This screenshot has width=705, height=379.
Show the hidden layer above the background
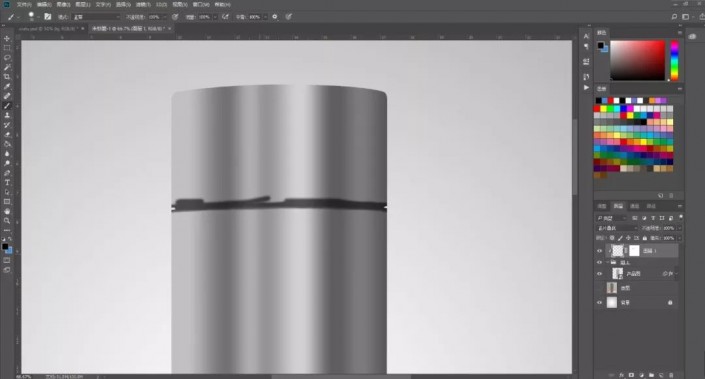click(599, 288)
